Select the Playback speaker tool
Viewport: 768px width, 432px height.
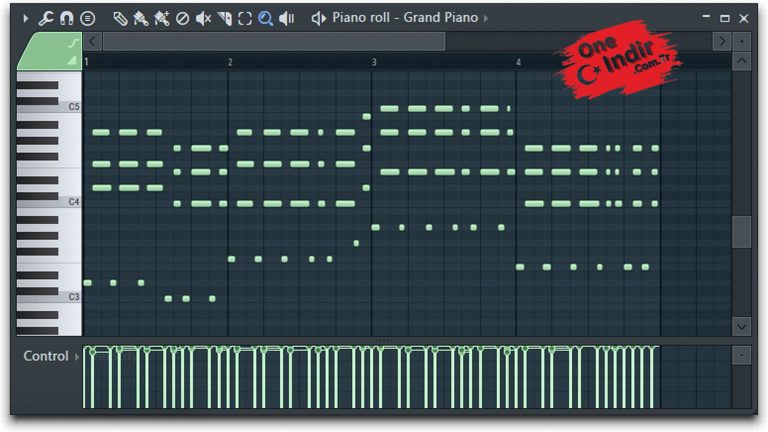click(287, 19)
